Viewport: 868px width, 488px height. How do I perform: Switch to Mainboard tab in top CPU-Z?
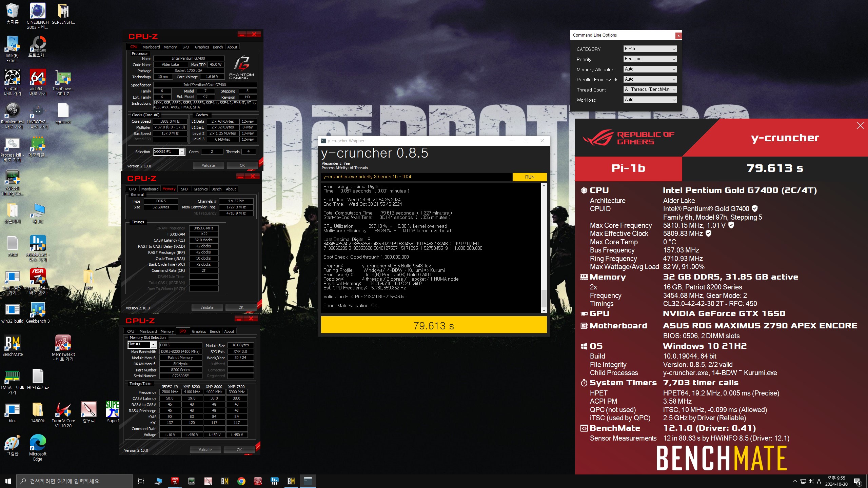pyautogui.click(x=151, y=47)
